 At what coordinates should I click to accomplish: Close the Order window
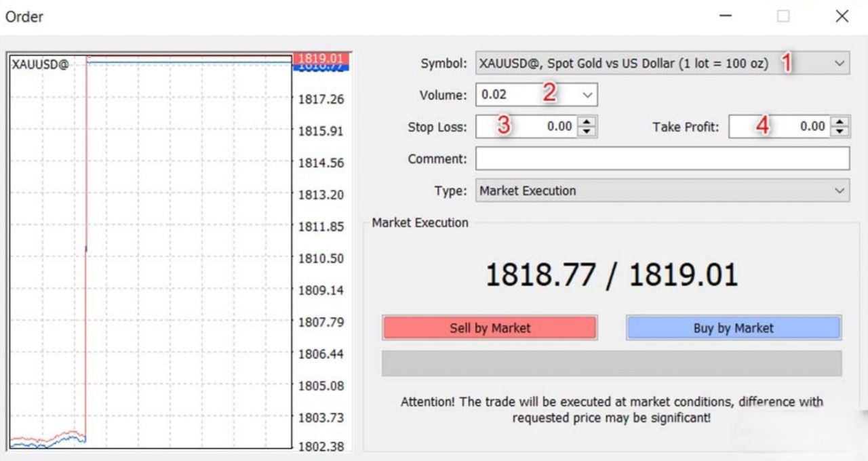click(x=842, y=16)
